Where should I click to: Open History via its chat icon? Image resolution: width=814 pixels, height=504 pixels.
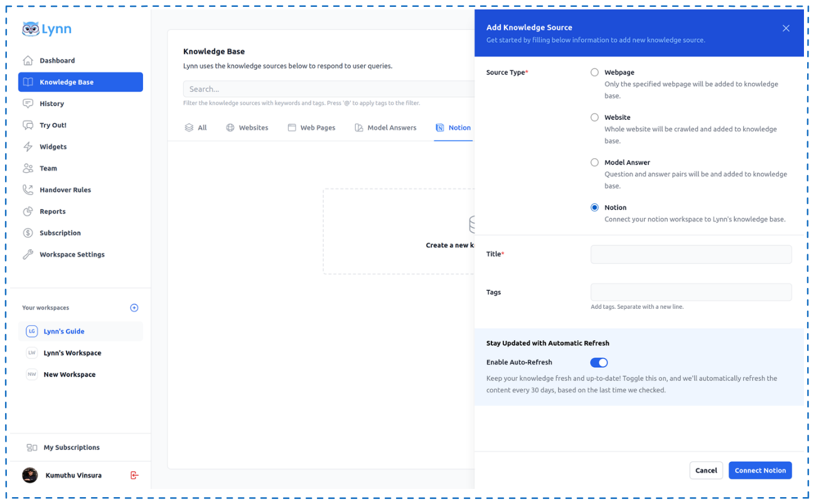[x=28, y=104]
